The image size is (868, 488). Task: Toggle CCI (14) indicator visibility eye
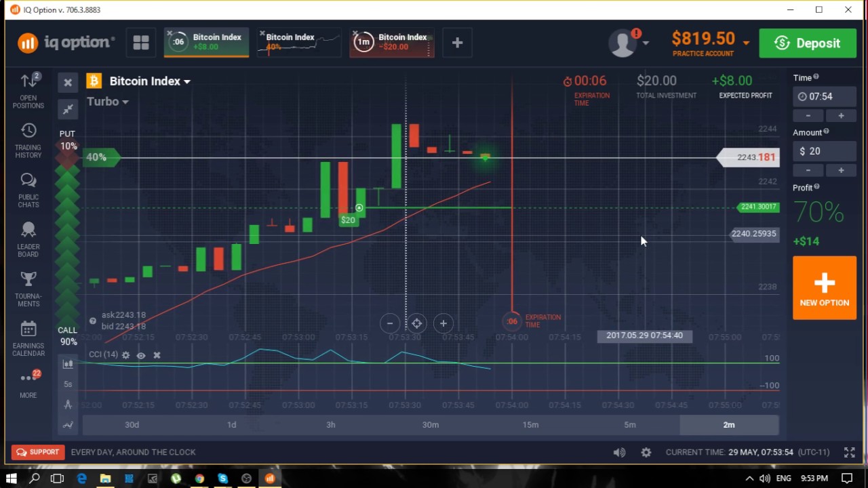coord(141,355)
